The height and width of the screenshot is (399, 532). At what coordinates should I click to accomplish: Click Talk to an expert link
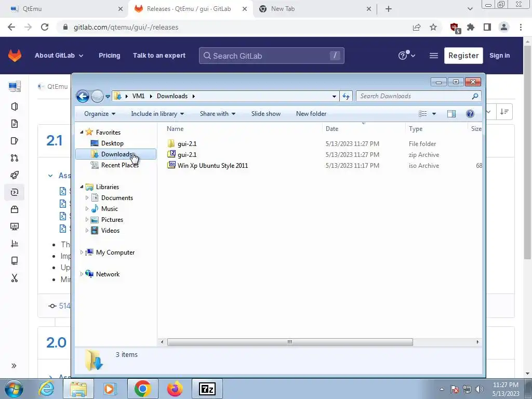(x=159, y=56)
